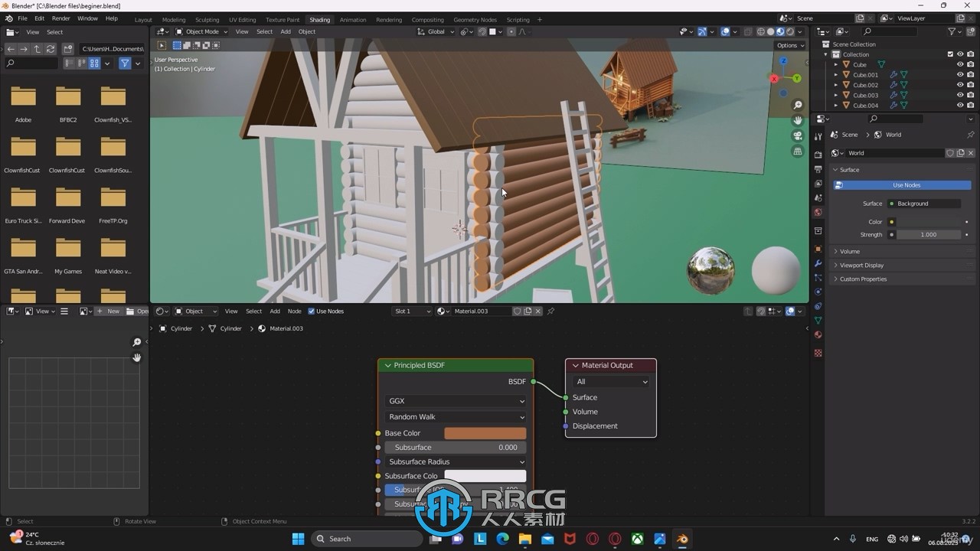
Task: Hide Cube.003 in viewport via eye icon
Action: coord(960,95)
